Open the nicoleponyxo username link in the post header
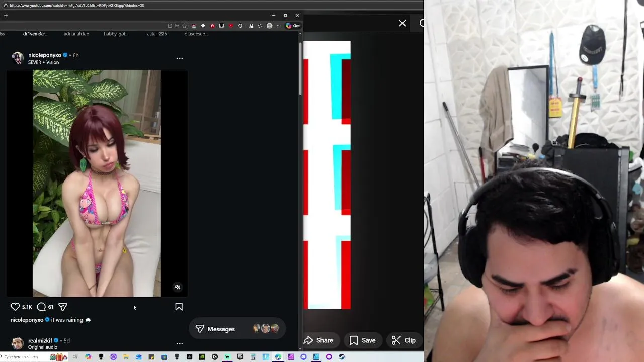Image resolution: width=644 pixels, height=362 pixels. click(x=45, y=55)
